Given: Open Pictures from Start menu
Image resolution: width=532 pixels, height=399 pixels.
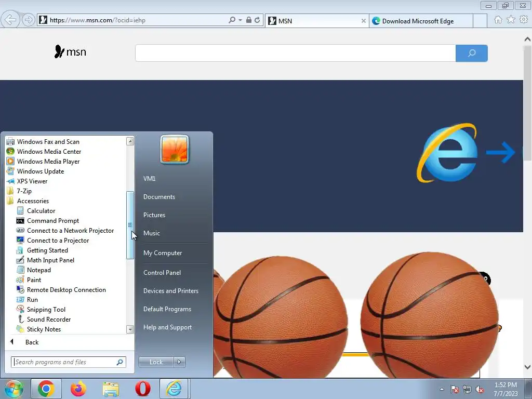Looking at the screenshot, I should point(154,215).
